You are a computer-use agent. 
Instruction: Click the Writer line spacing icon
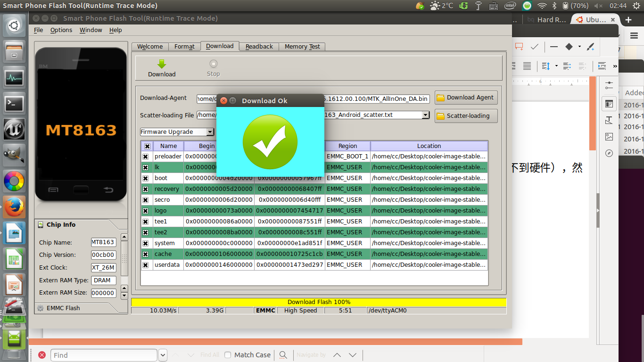[x=546, y=66]
